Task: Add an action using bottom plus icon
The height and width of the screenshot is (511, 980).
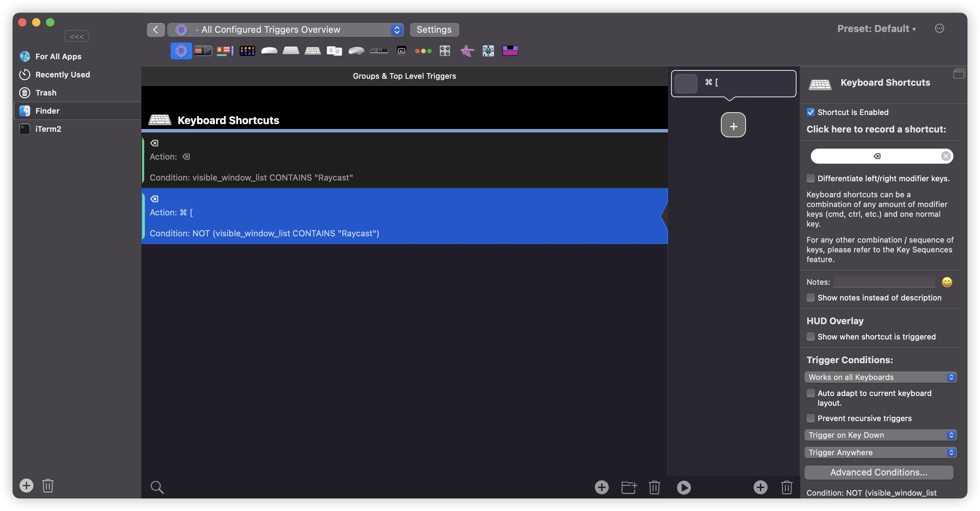Action: (x=760, y=487)
